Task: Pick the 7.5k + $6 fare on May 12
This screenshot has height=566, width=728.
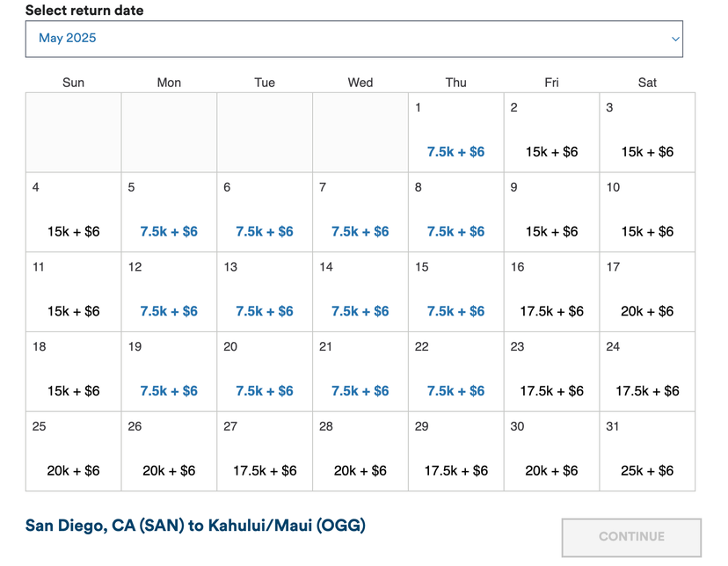Action: pyautogui.click(x=169, y=291)
